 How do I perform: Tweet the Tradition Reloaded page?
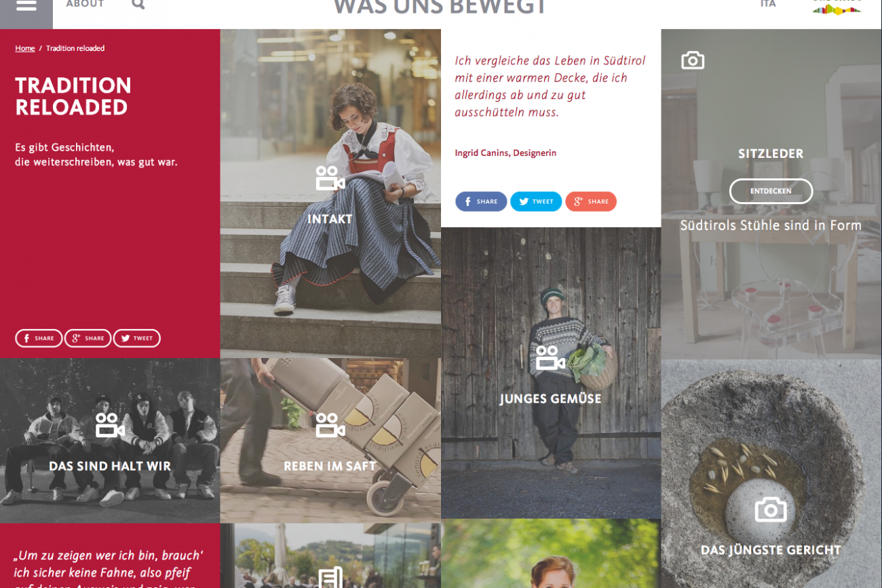[x=137, y=338]
